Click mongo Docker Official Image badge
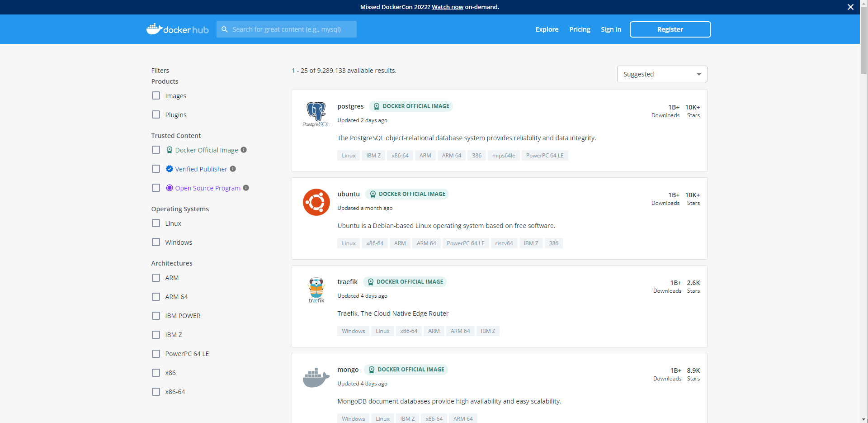The image size is (868, 423). (x=406, y=370)
